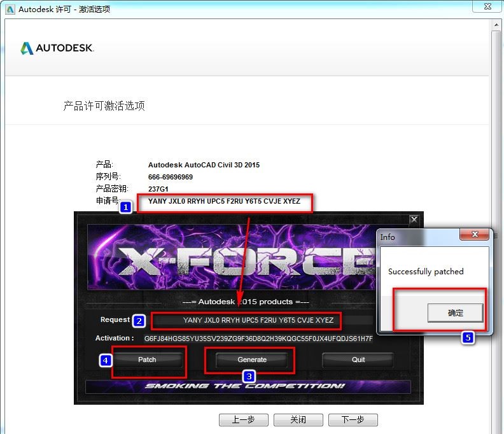The image size is (504, 434).
Task: Click the 下一步 button
Action: (x=353, y=419)
